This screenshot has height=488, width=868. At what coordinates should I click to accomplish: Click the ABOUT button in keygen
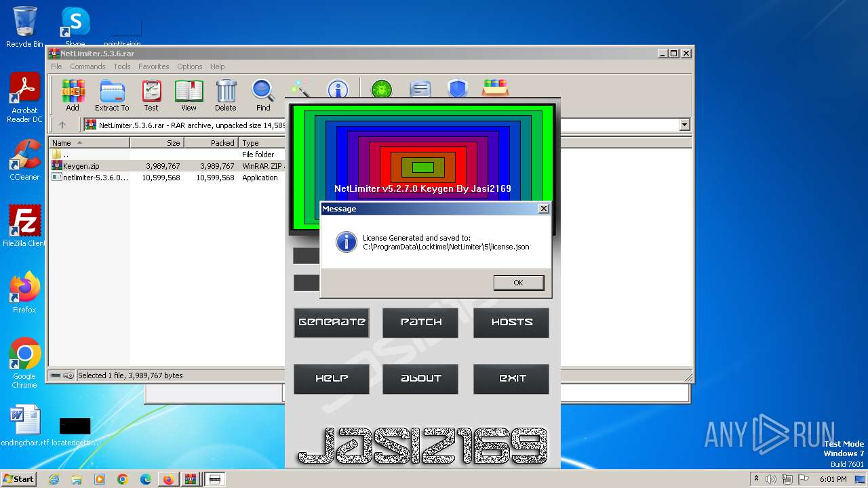pyautogui.click(x=420, y=379)
